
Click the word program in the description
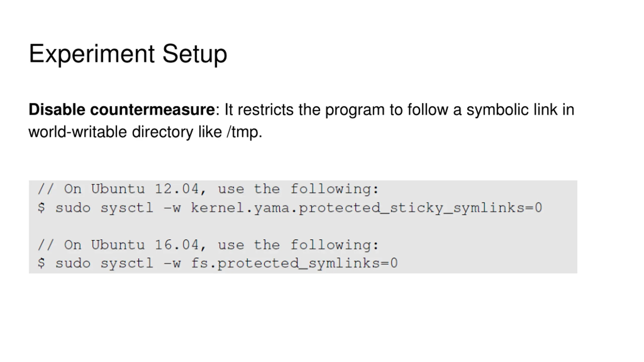point(355,110)
